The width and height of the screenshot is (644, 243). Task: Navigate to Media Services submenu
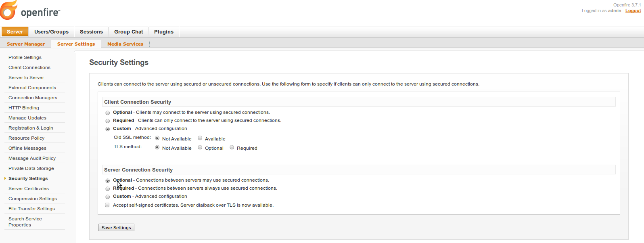tap(125, 44)
